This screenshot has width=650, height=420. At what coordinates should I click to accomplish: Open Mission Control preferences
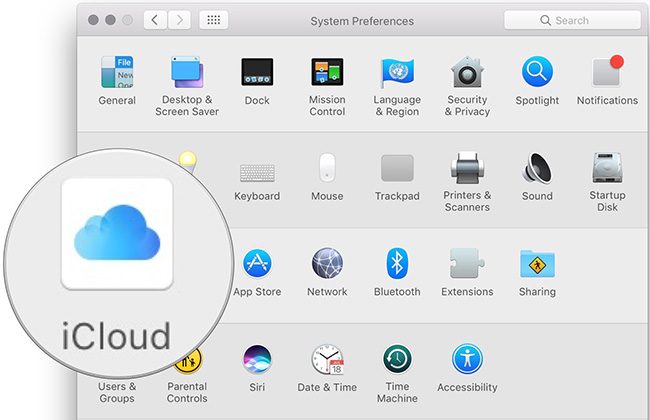(x=327, y=72)
